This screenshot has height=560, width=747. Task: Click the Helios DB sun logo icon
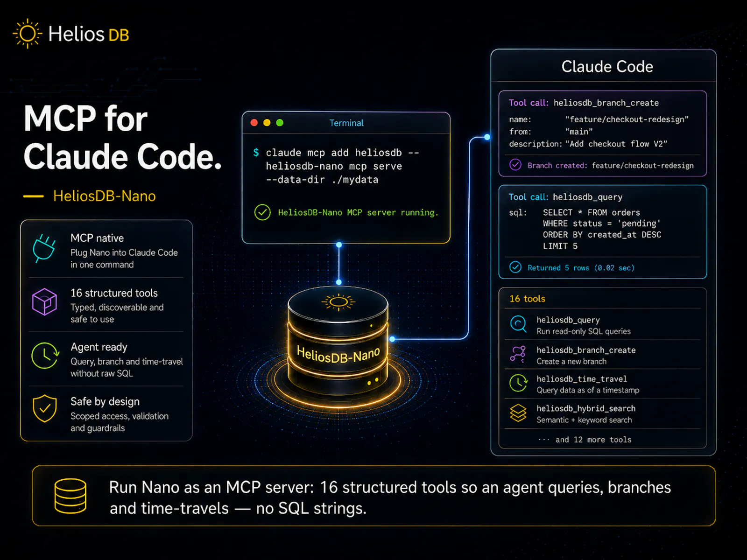pyautogui.click(x=28, y=34)
